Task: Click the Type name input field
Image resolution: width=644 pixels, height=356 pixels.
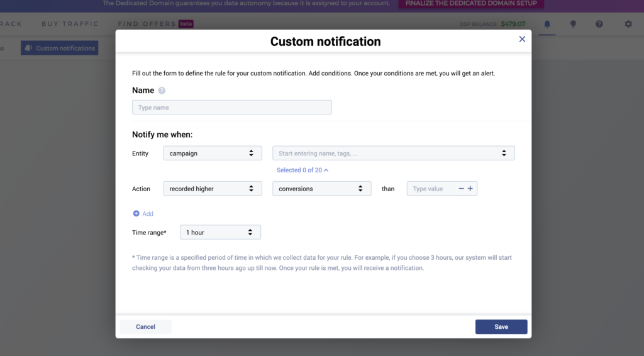Action: 231,108
